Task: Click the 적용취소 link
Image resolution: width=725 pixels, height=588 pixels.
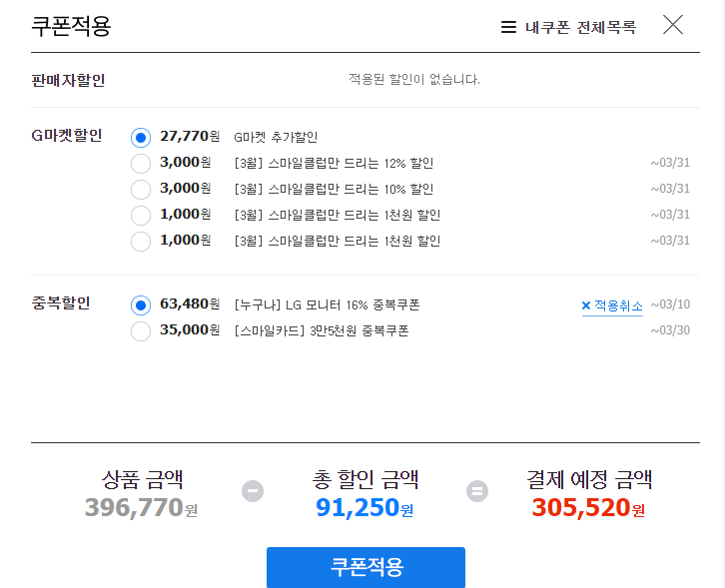Action: tap(618, 305)
